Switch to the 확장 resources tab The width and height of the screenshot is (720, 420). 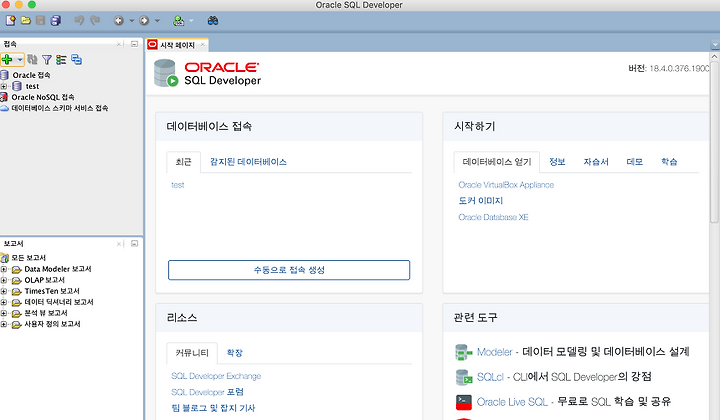click(x=235, y=353)
